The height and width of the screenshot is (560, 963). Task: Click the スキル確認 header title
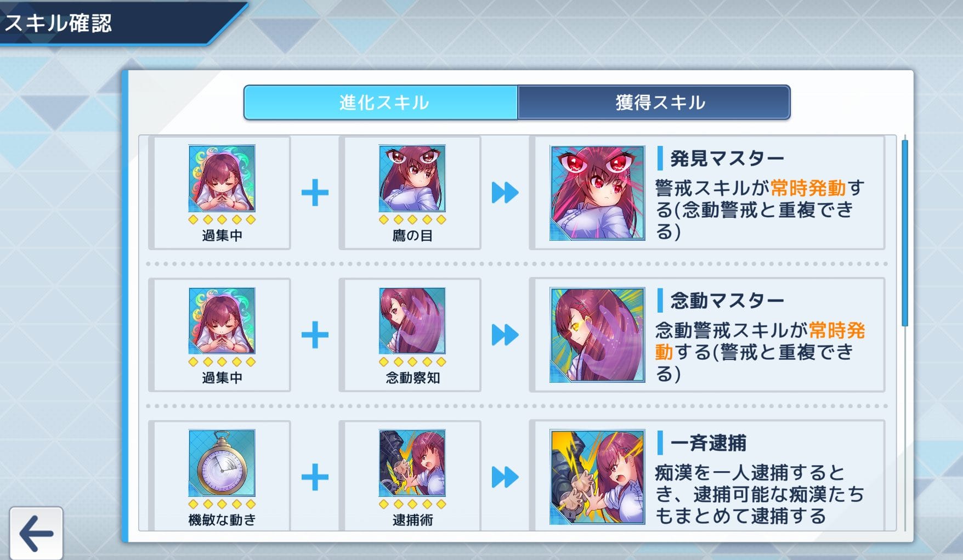coord(58,23)
